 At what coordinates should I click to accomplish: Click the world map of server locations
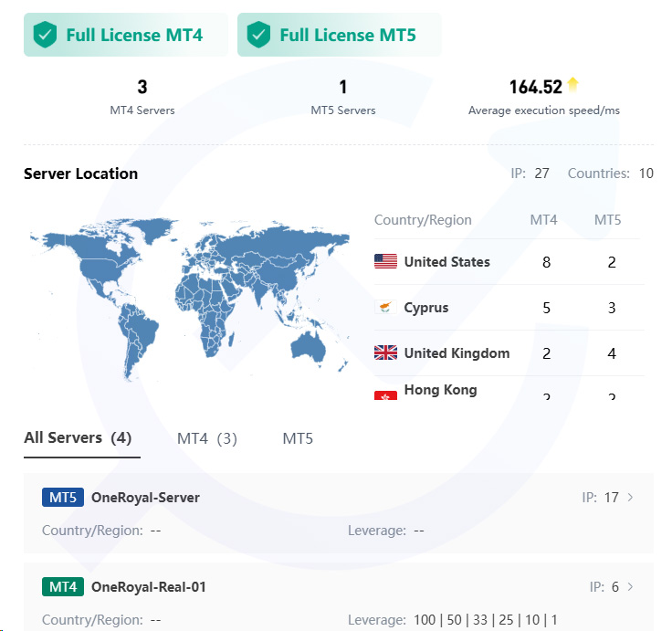click(x=189, y=300)
